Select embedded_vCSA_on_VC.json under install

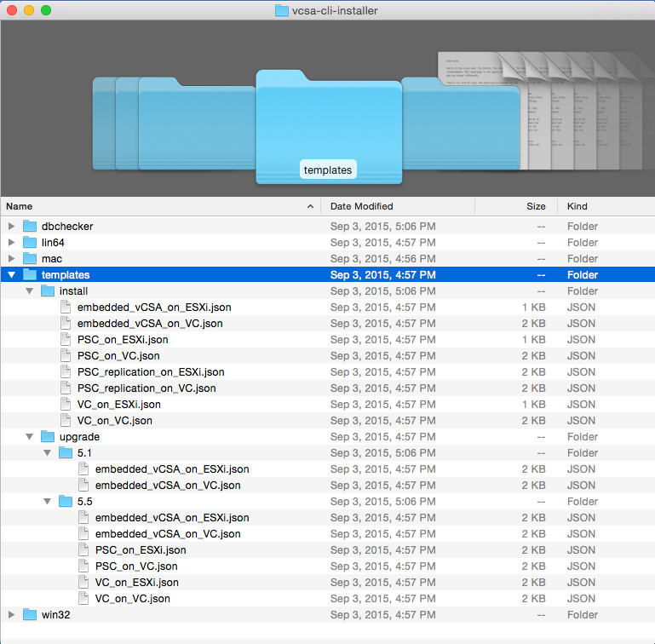tap(150, 324)
